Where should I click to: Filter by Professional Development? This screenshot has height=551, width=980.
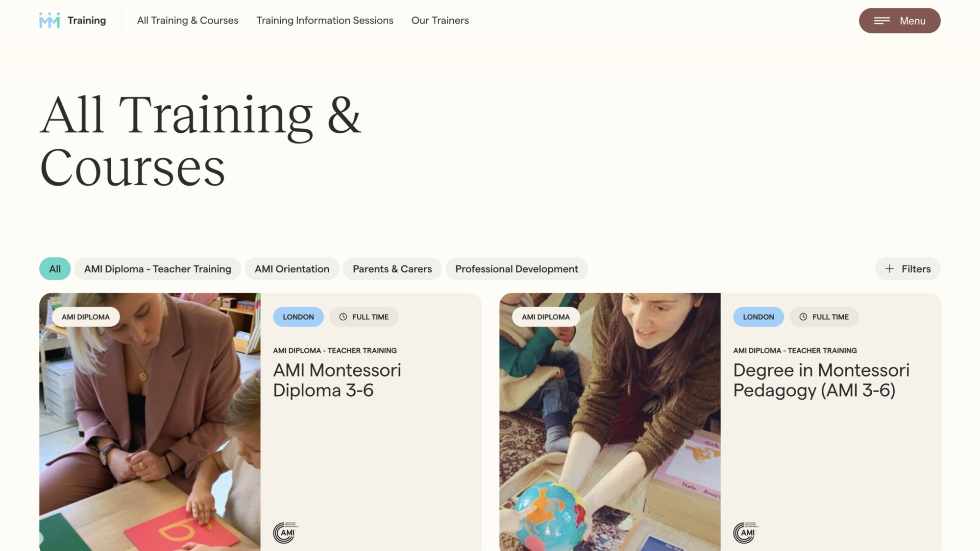pyautogui.click(x=516, y=269)
